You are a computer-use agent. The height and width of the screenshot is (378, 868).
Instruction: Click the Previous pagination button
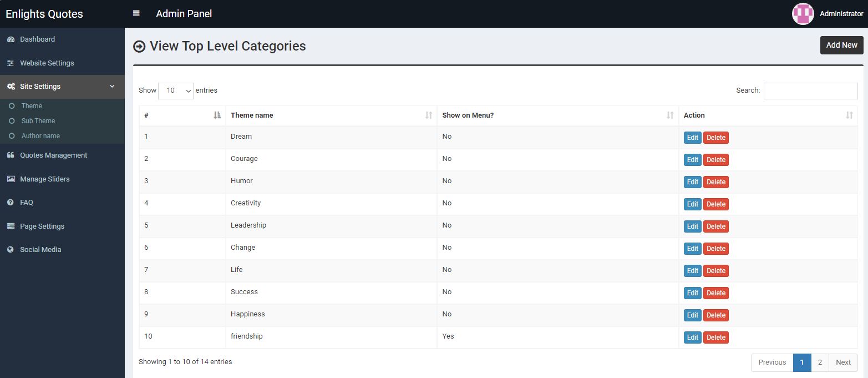(772, 362)
